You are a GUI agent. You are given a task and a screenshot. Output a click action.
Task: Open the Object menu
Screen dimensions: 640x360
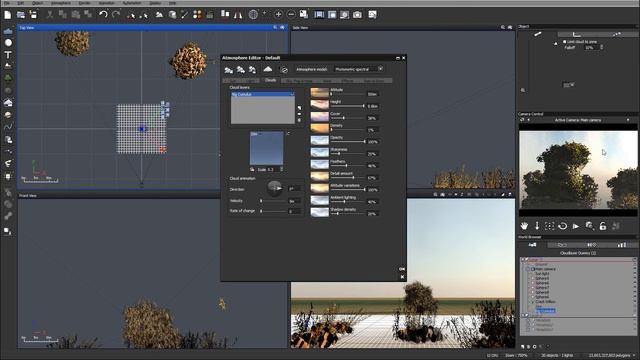(x=38, y=3)
